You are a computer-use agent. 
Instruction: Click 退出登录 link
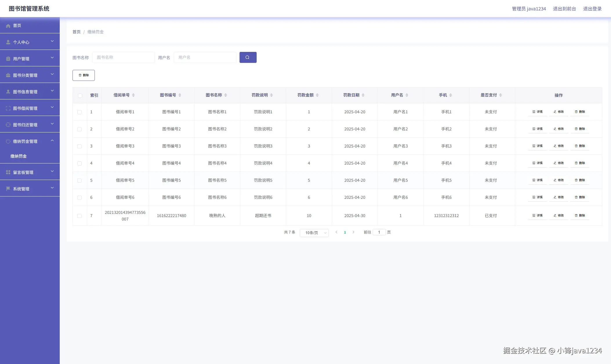tap(592, 9)
